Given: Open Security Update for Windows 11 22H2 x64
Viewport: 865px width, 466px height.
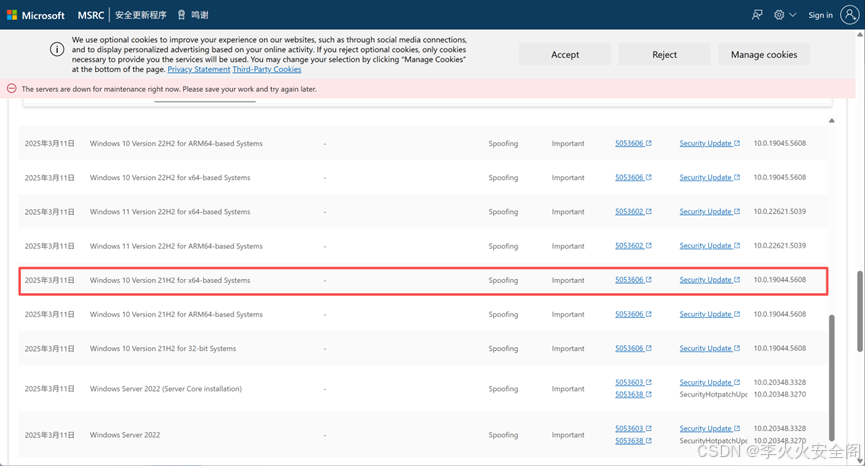Looking at the screenshot, I should tap(709, 212).
